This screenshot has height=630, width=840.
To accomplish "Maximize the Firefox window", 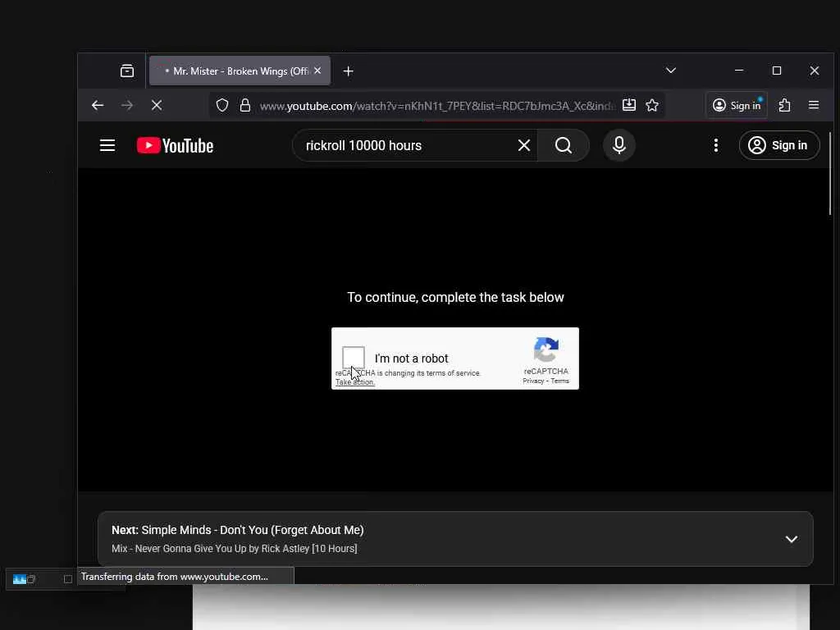I will (x=777, y=71).
